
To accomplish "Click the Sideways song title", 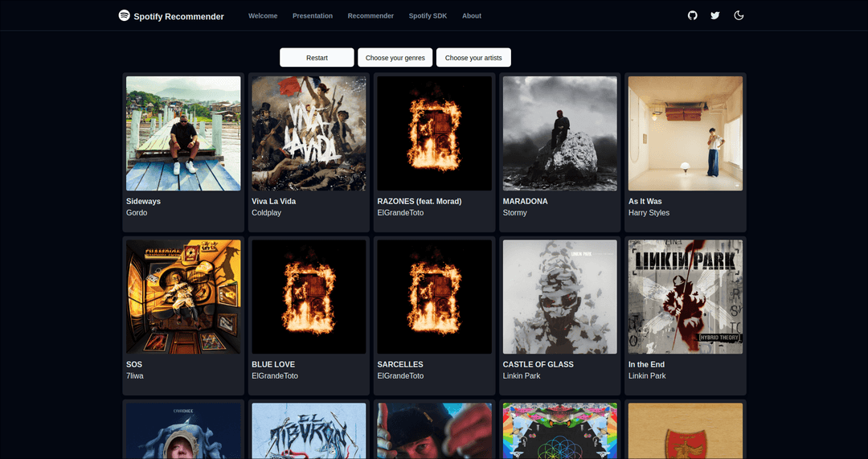I will (143, 202).
